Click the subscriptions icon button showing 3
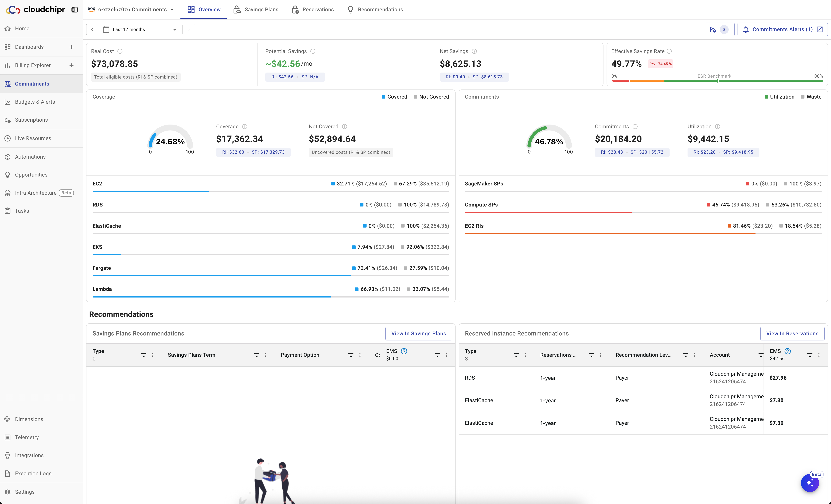 coord(719,29)
